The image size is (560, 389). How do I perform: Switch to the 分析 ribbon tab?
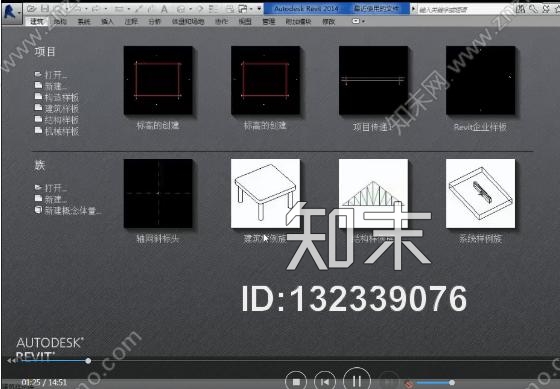154,21
